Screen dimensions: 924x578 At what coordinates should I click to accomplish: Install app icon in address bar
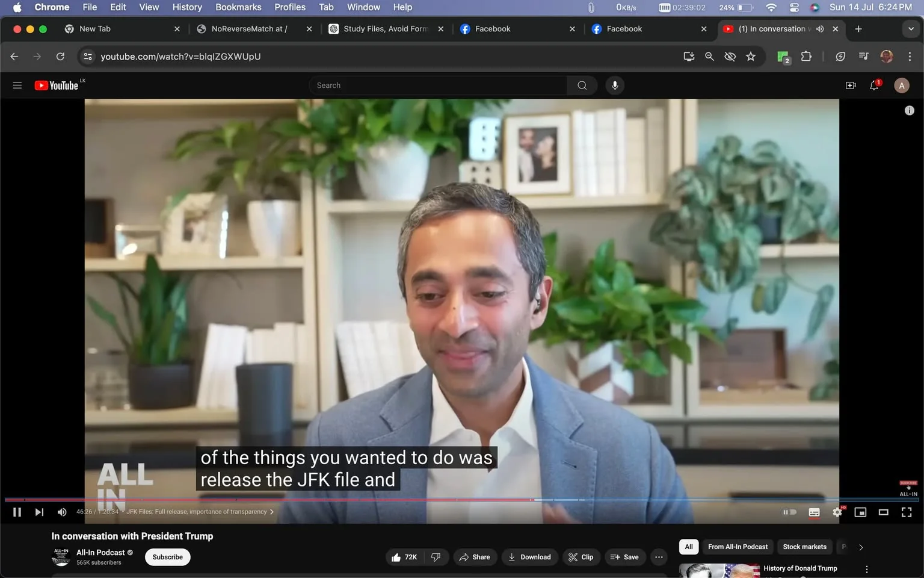[689, 57]
